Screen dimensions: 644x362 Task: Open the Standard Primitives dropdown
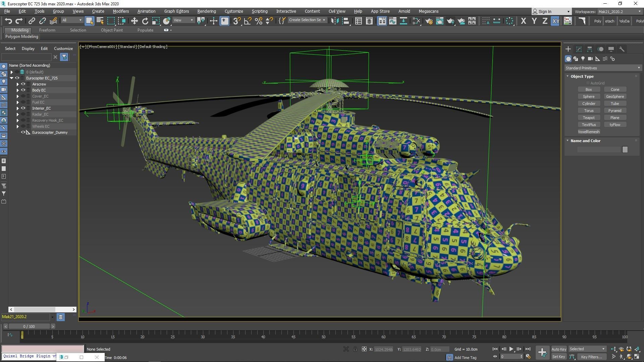tap(603, 68)
